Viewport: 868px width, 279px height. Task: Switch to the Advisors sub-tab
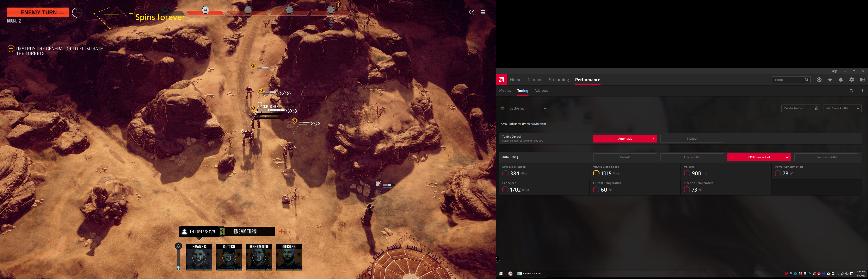click(x=541, y=90)
